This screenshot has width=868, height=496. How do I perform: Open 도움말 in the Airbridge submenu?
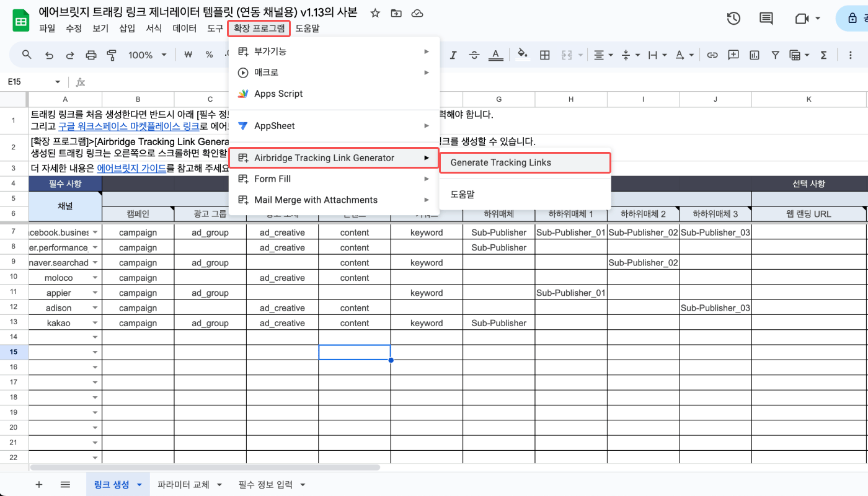(x=525, y=194)
